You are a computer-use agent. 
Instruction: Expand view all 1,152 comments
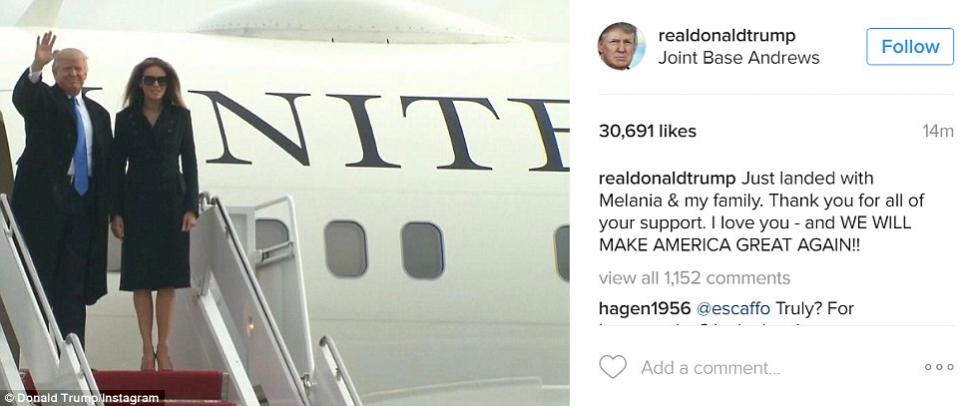coord(694,278)
